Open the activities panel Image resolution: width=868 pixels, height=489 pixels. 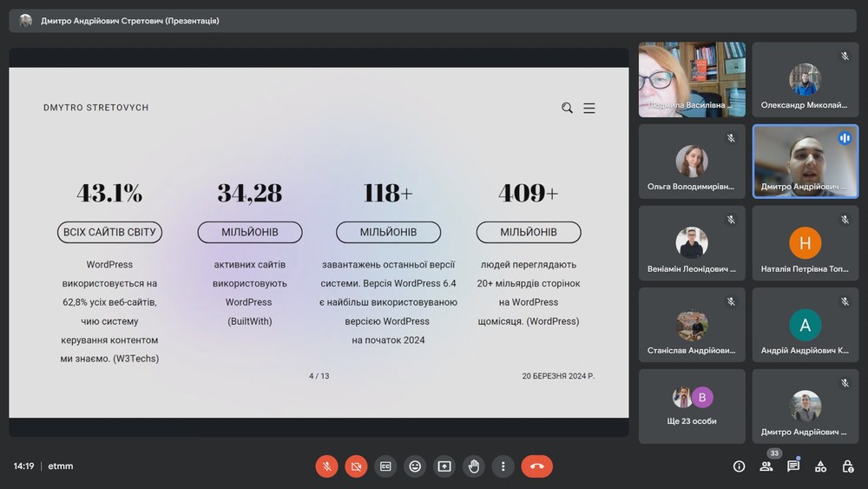[820, 466]
